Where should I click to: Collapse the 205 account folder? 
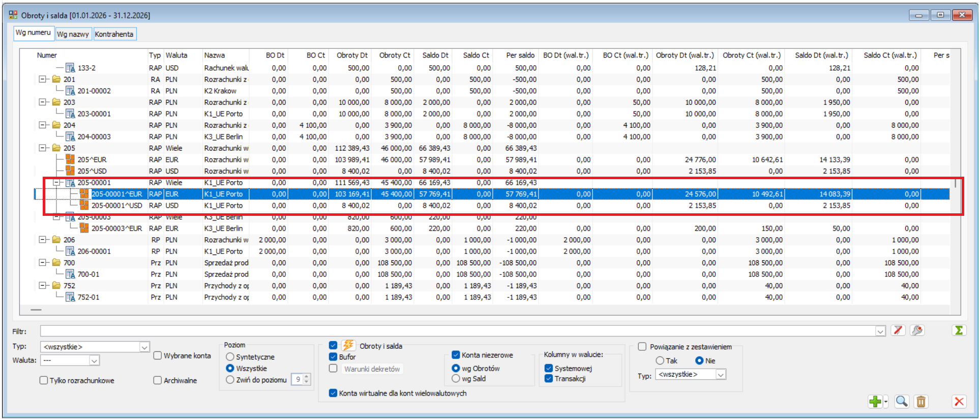point(43,148)
